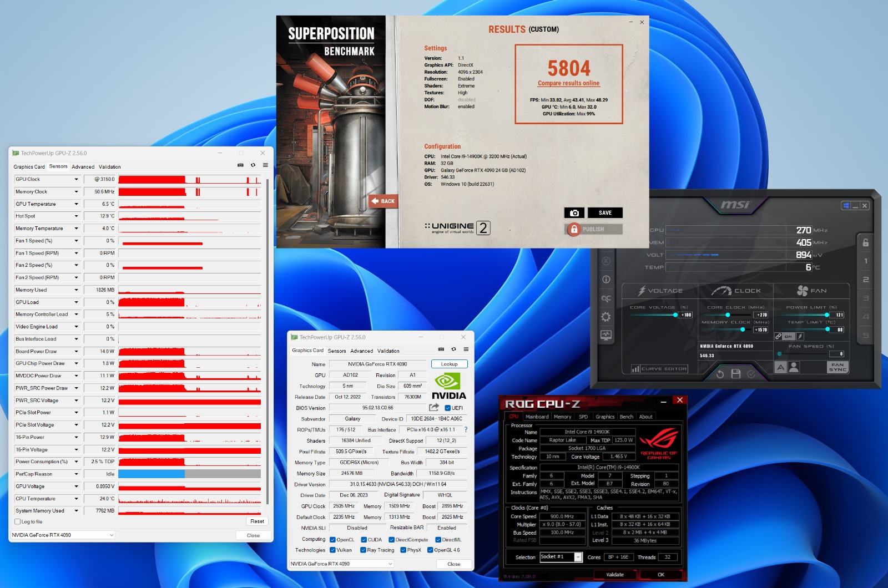
Task: Click NVIDIA logo in GPU-Z
Action: 449,387
